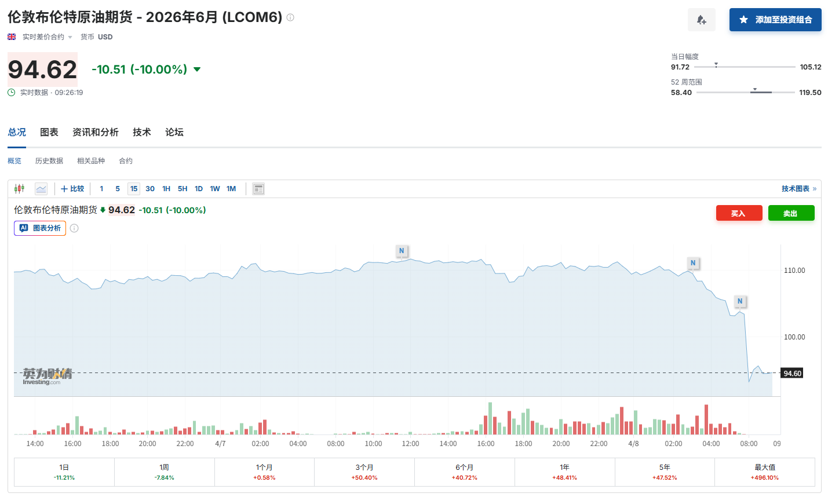Expand 技术图表 chart options
828x504 pixels.
click(797, 188)
